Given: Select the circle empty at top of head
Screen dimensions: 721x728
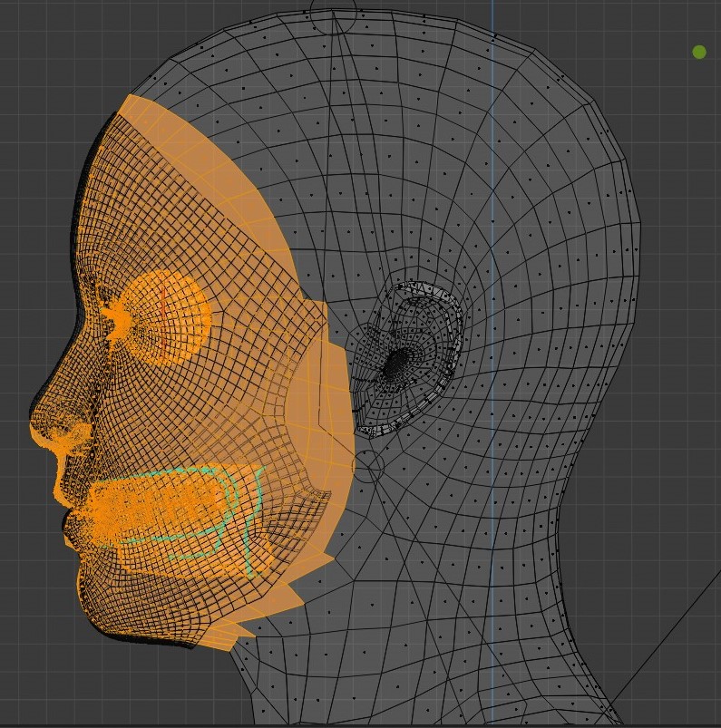Looking at the screenshot, I should pyautogui.click(x=334, y=13).
